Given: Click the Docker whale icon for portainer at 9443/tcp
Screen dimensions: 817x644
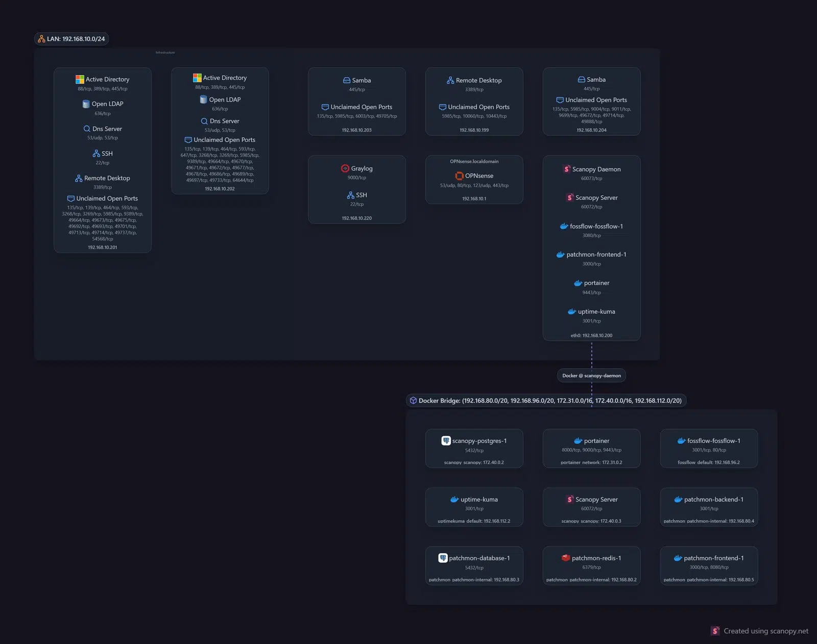Looking at the screenshot, I should point(578,283).
